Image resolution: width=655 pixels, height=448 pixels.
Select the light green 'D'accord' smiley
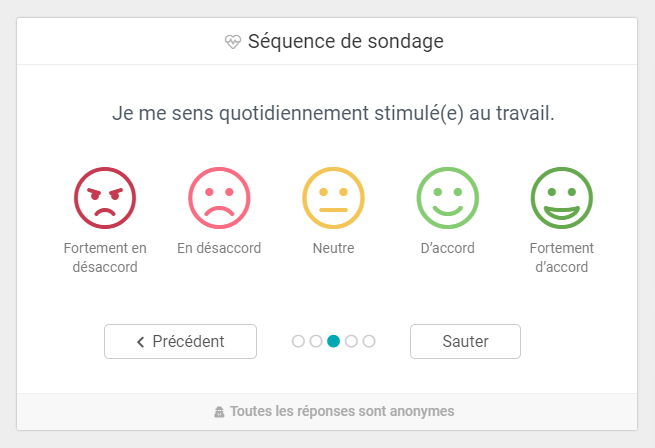click(447, 198)
